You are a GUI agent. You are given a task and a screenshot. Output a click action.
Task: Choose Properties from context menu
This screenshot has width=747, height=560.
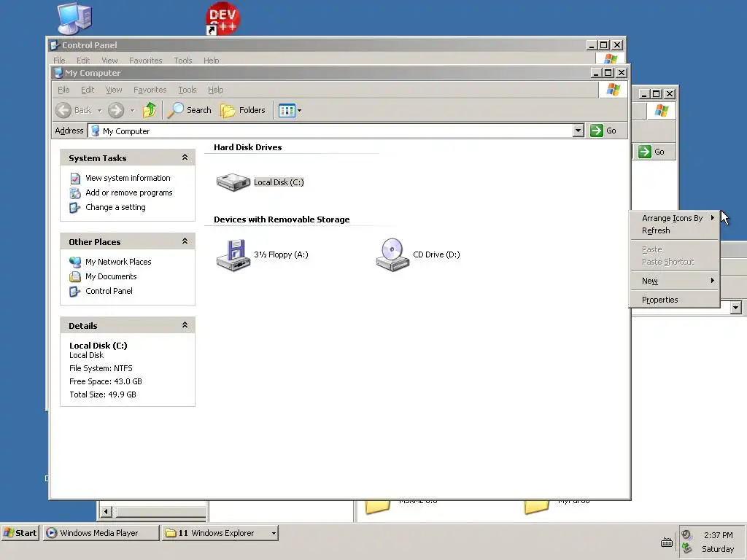coord(674,300)
